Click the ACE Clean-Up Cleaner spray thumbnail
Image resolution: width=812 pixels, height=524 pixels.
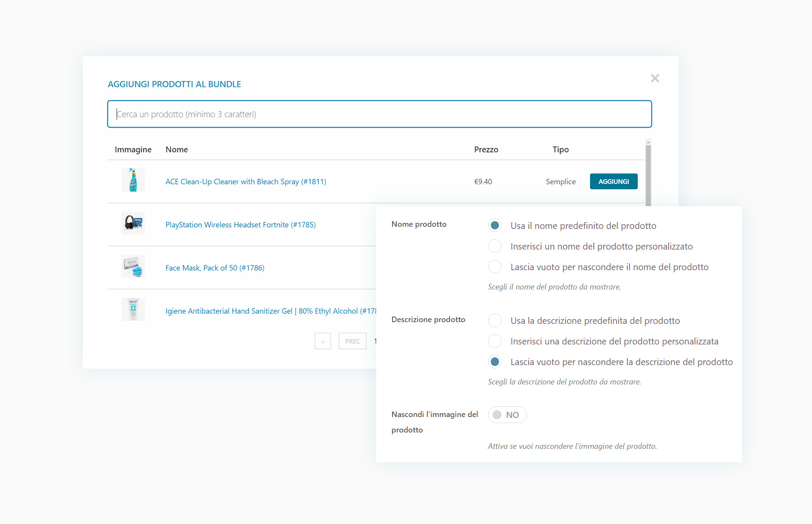[x=133, y=180]
